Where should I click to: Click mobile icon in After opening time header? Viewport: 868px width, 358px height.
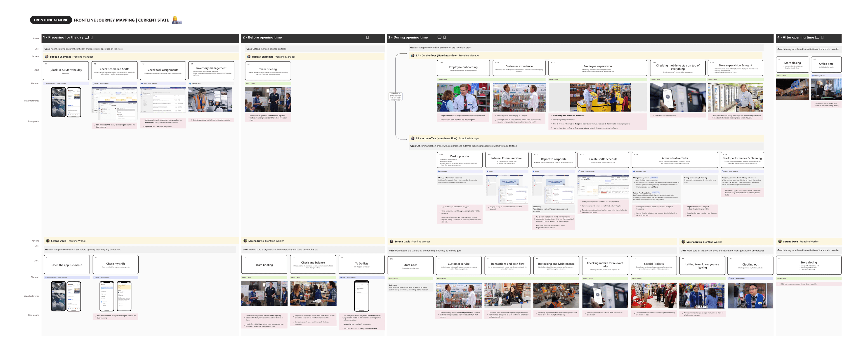click(x=822, y=37)
